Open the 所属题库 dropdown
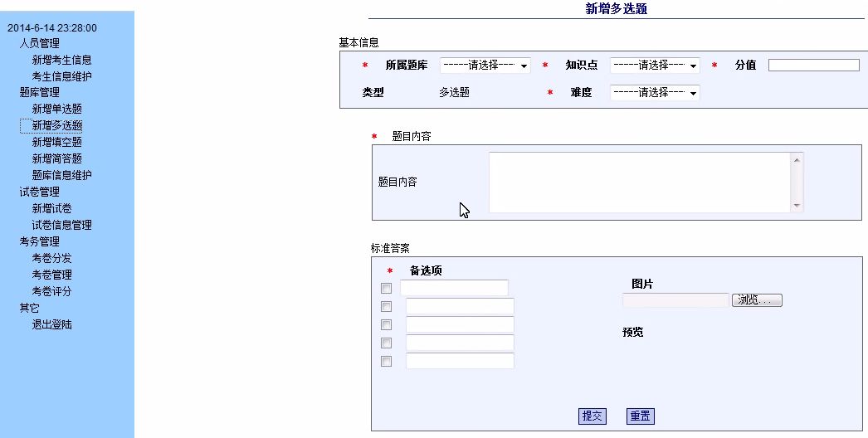868x438 pixels. tap(485, 66)
